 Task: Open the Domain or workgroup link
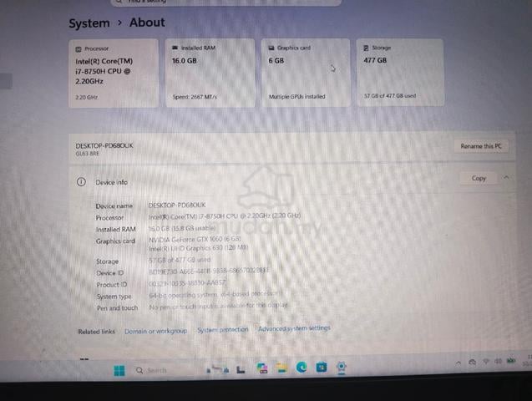coord(155,331)
